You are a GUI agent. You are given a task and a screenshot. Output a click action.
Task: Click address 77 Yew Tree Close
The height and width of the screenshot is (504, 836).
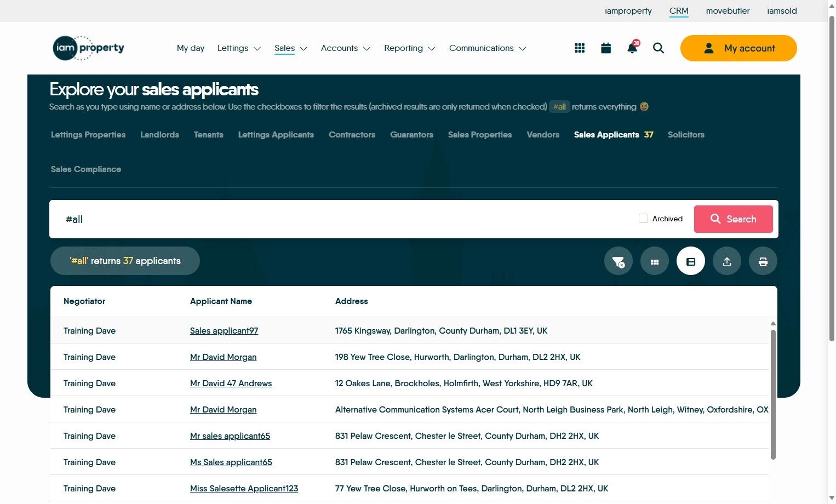pyautogui.click(x=472, y=489)
